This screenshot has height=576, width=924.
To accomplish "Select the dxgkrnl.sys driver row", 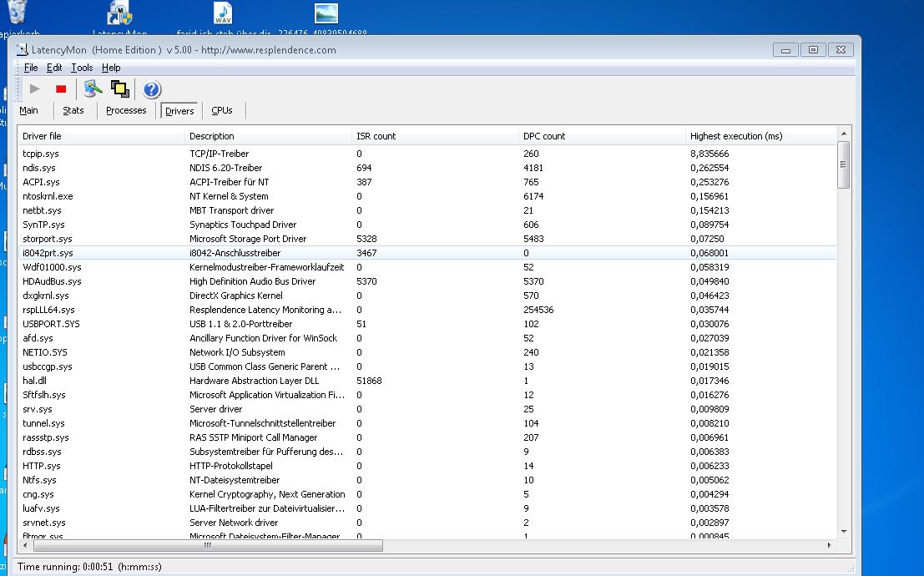I will coord(427,296).
